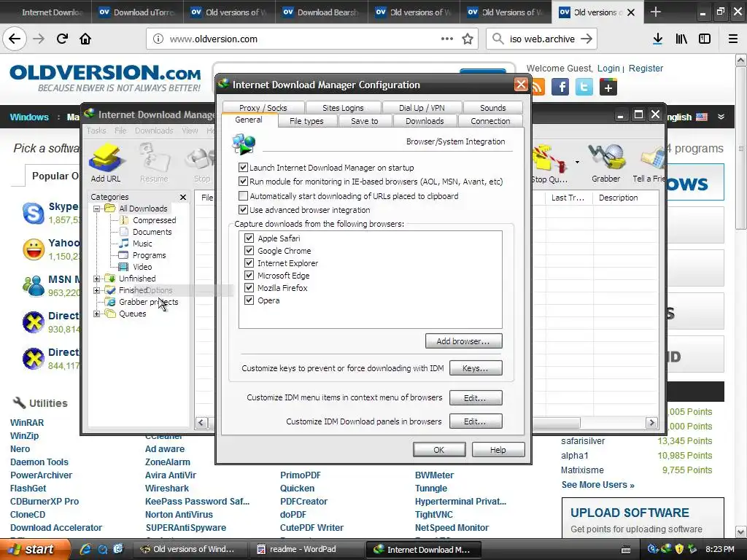Click the Add browser... button
The height and width of the screenshot is (560, 747).
(463, 341)
